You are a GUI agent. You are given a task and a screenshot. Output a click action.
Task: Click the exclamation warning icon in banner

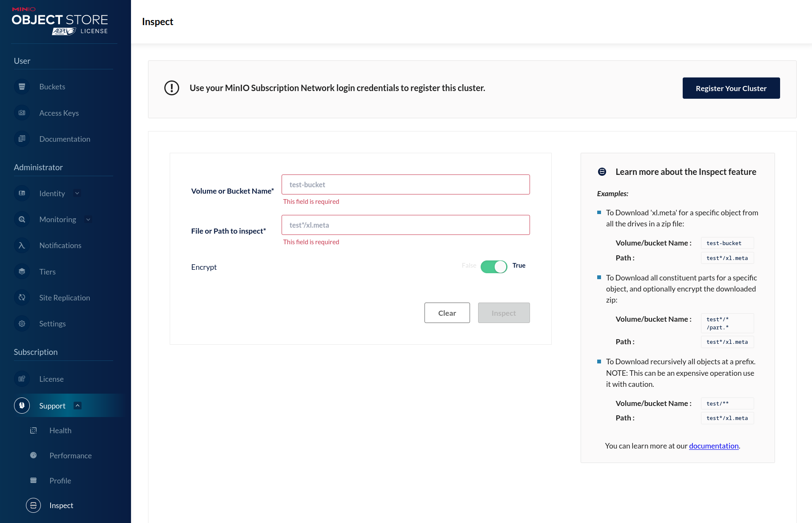[x=172, y=88]
